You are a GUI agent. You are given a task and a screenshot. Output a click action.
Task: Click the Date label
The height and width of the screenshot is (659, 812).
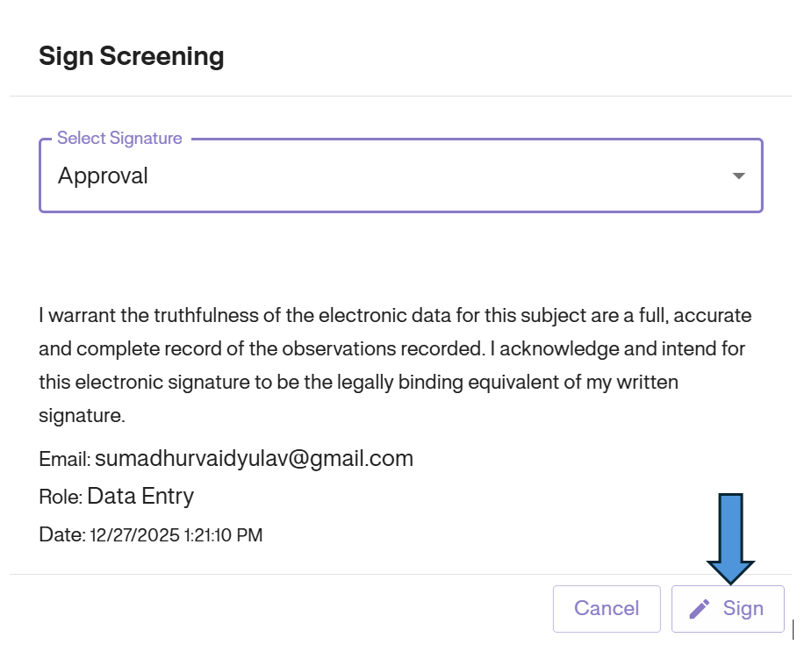coord(61,534)
